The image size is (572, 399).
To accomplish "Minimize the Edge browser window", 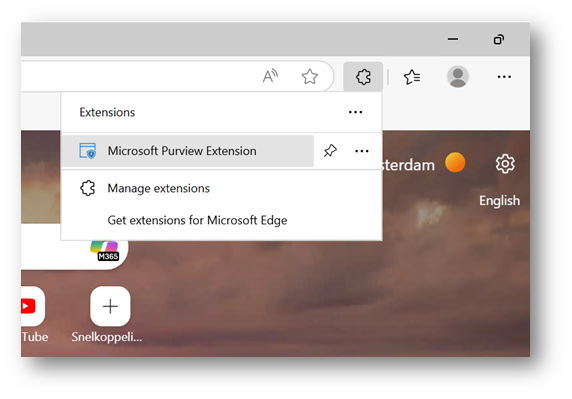I will click(x=453, y=39).
